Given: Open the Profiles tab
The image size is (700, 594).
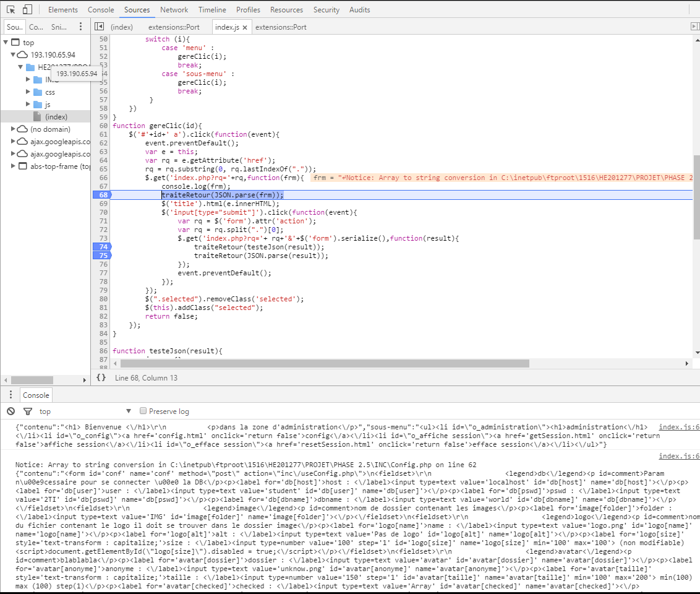Looking at the screenshot, I should pos(248,9).
